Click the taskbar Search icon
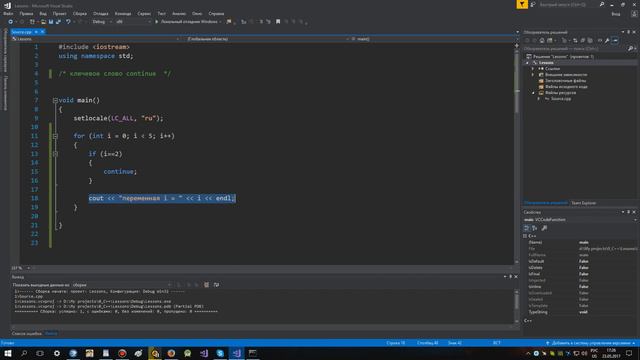This screenshot has width=640, height=360. click(24, 353)
